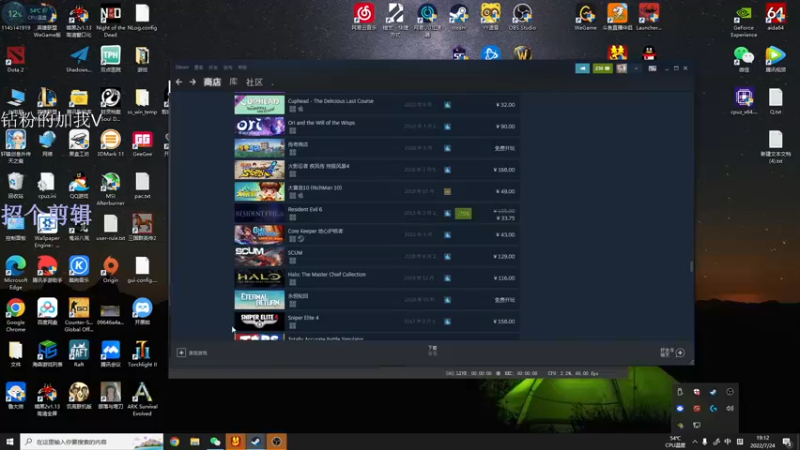Open friends and chat at bottom right
This screenshot has height=450, width=800.
672,353
